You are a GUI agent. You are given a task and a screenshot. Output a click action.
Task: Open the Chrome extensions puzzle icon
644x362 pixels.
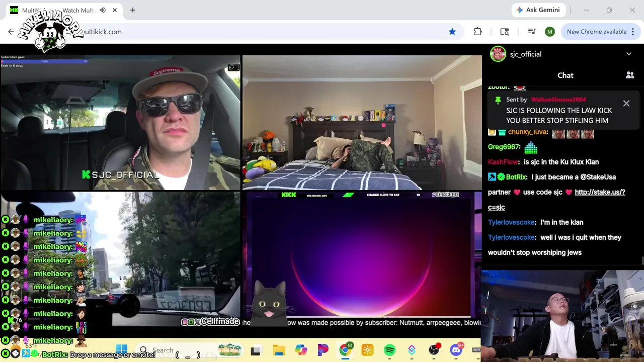point(477,32)
